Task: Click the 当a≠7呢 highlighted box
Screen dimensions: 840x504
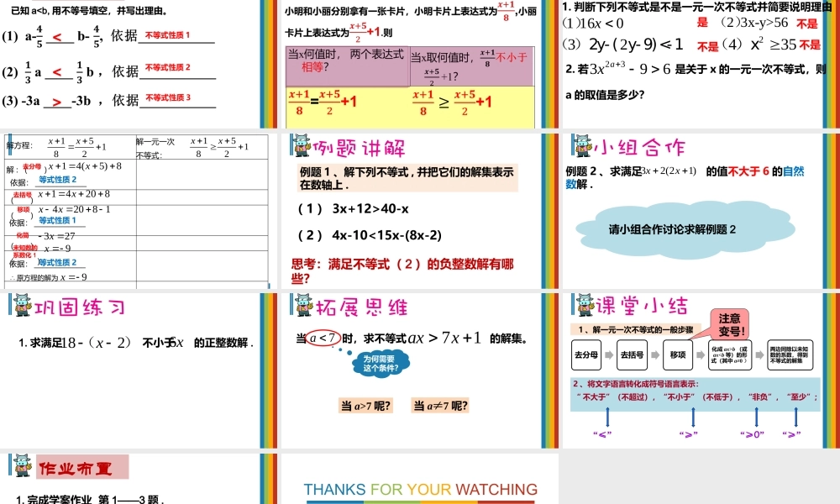Action: [439, 406]
